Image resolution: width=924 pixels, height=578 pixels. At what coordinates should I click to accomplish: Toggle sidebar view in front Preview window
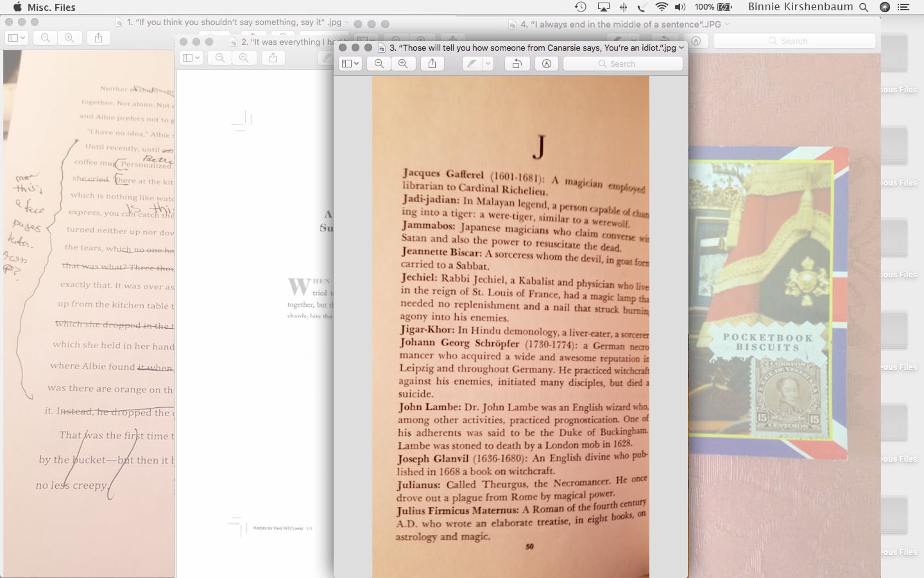coord(350,64)
